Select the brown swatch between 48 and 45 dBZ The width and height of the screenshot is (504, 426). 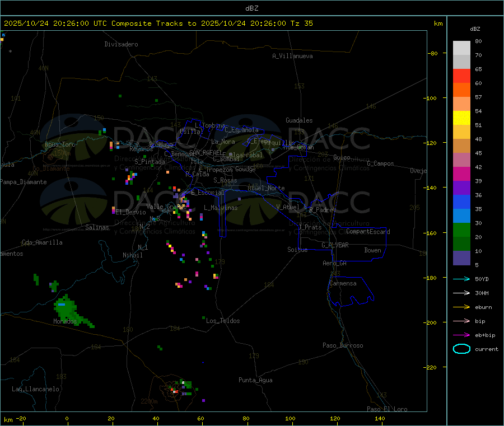[461, 146]
